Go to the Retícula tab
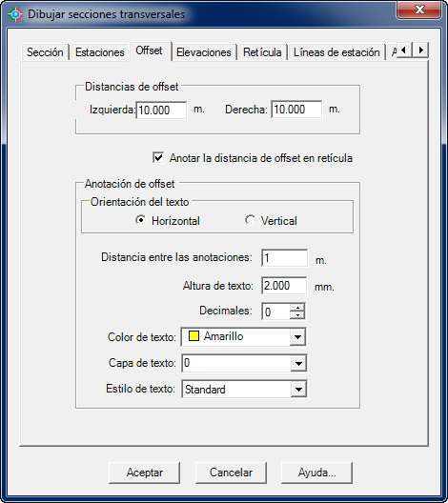This screenshot has height=503, width=448. [x=262, y=52]
